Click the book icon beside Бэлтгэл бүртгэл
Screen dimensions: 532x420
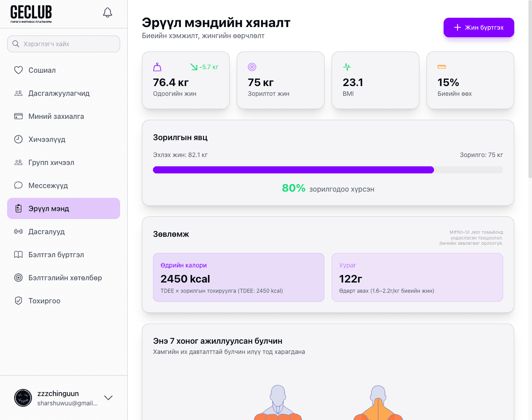point(18,255)
